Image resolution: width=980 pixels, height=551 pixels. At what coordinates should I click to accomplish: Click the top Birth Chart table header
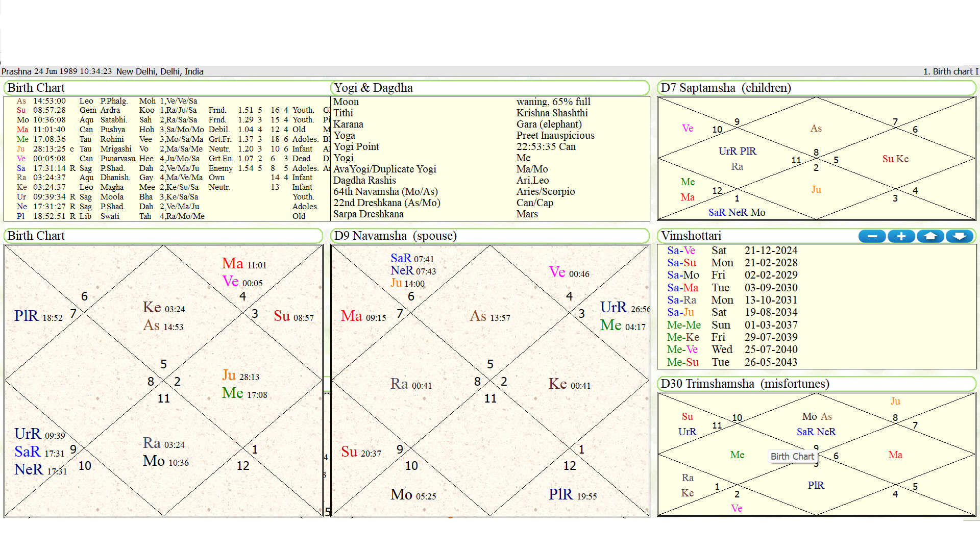36,88
